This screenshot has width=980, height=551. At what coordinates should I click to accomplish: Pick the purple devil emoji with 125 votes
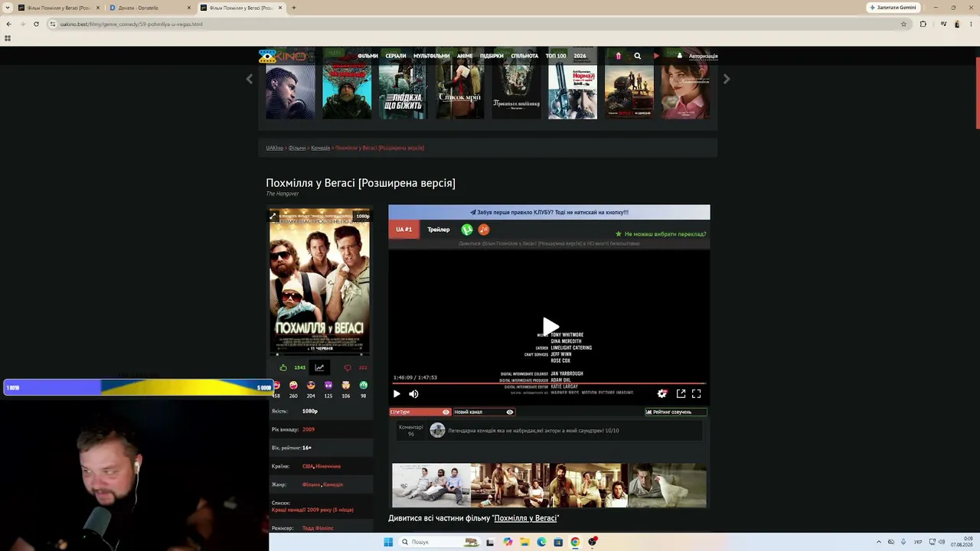pyautogui.click(x=328, y=385)
